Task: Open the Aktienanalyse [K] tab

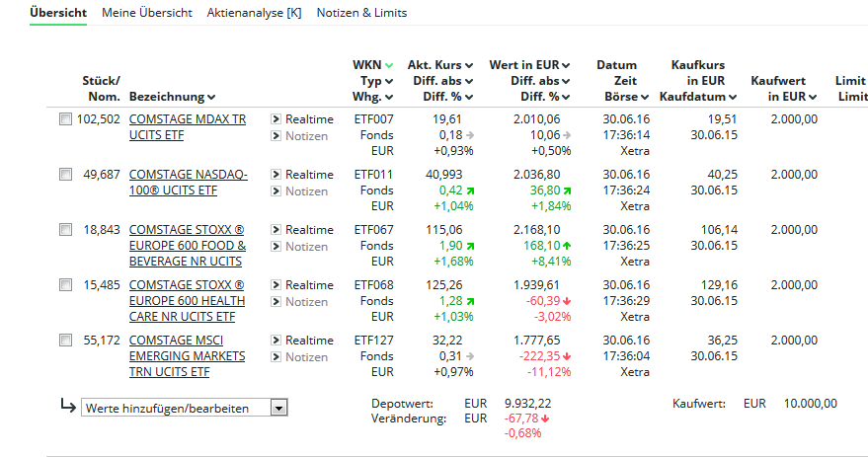Action: click(x=254, y=13)
